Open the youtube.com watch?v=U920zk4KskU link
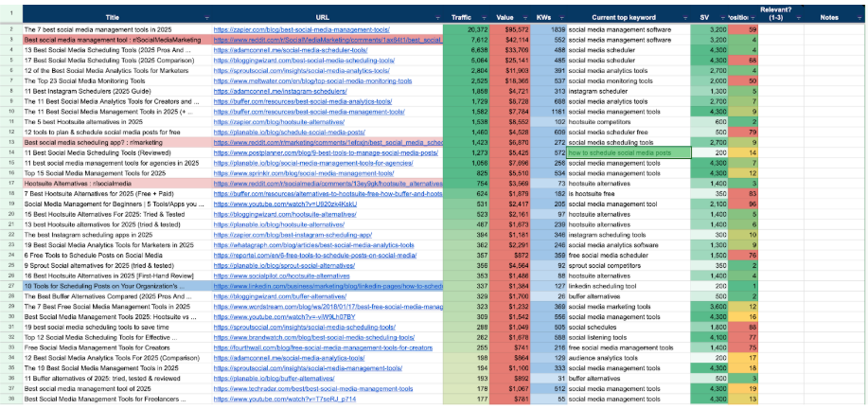The image size is (868, 409). (x=285, y=204)
